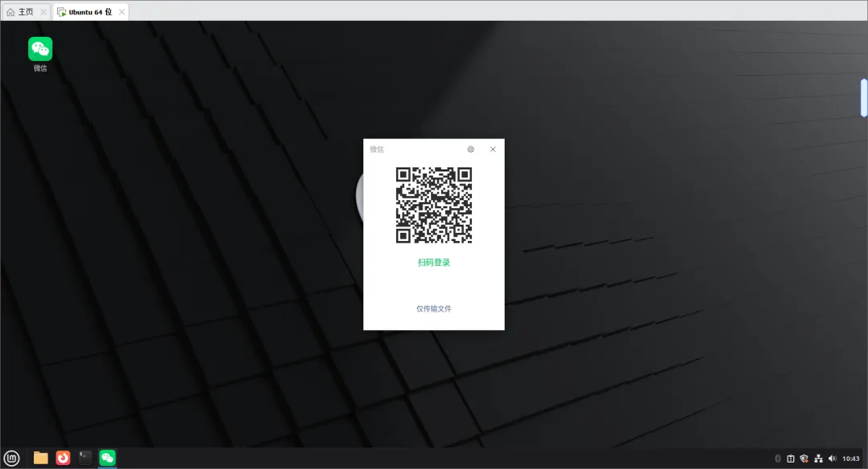Close the 主页 tab

click(x=43, y=11)
